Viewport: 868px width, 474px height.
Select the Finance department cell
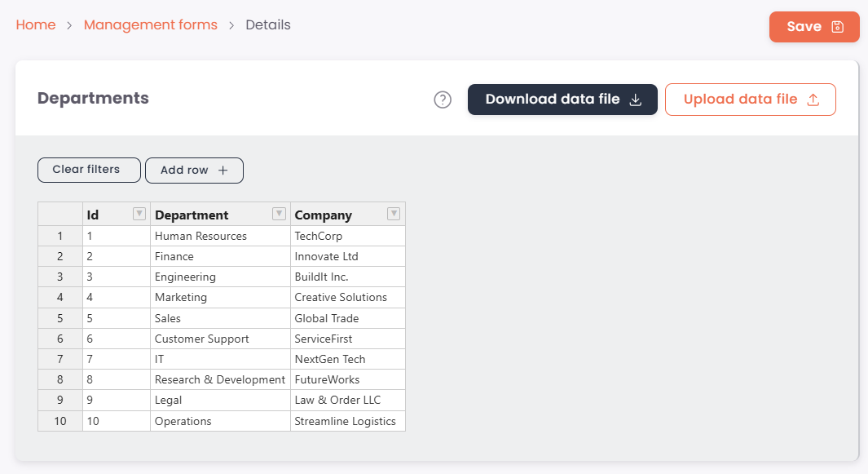click(x=220, y=256)
